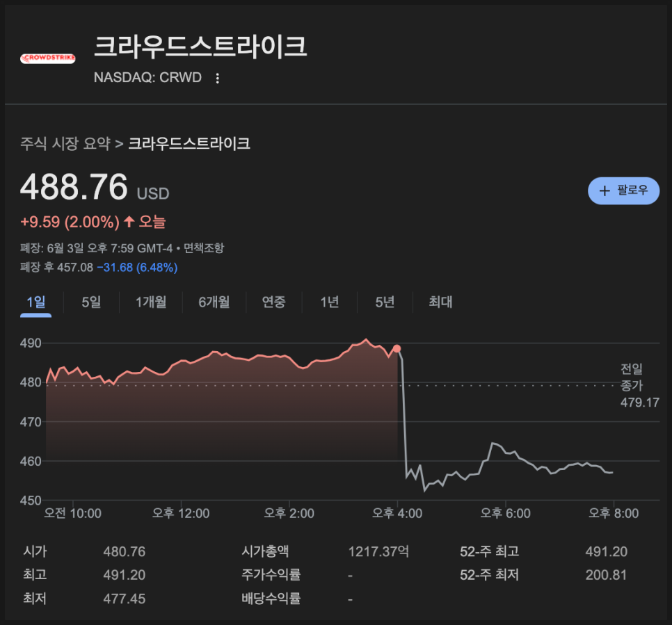Click the 전일 종가 479.17 label
The height and width of the screenshot is (625, 672).
[x=639, y=386]
